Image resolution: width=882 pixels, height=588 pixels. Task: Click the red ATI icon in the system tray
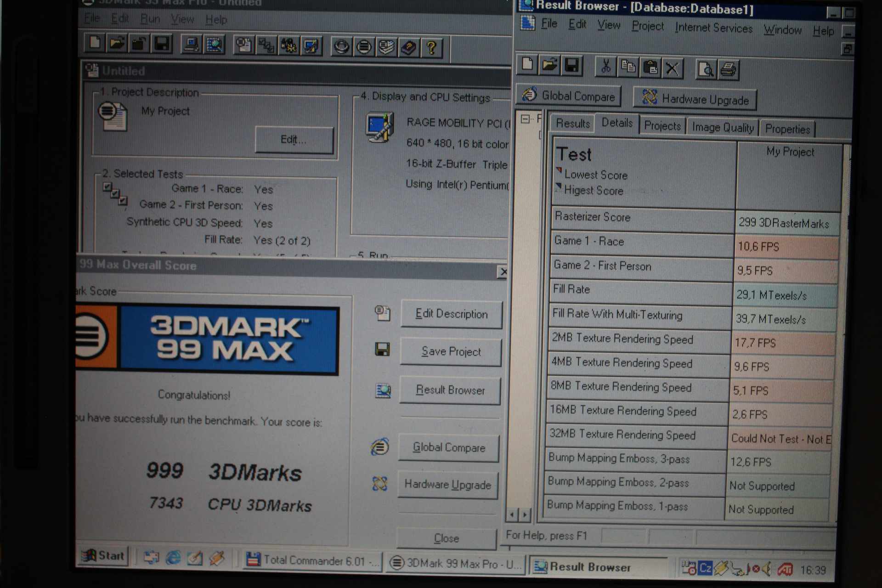point(785,570)
